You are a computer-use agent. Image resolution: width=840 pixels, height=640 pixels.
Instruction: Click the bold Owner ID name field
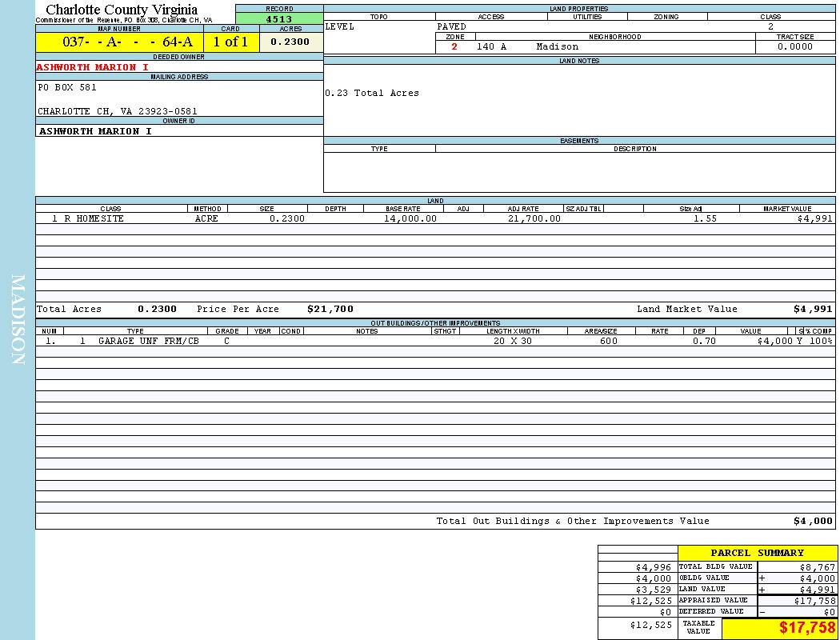(95, 131)
